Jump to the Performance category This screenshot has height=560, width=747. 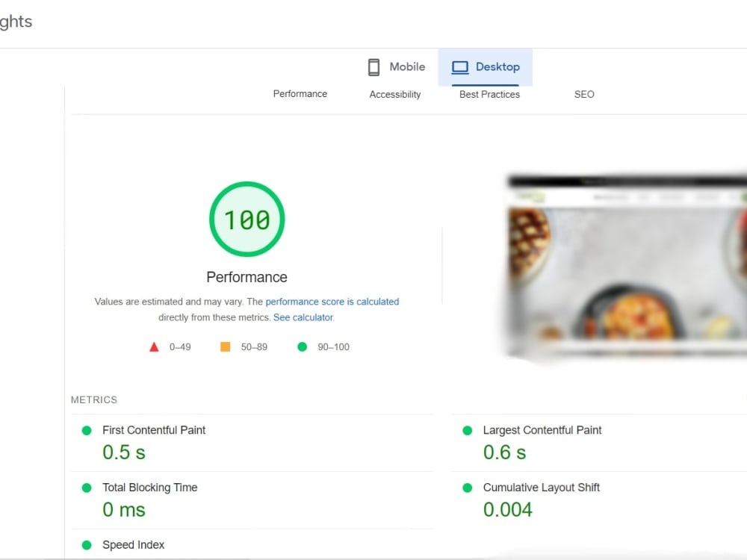point(300,94)
